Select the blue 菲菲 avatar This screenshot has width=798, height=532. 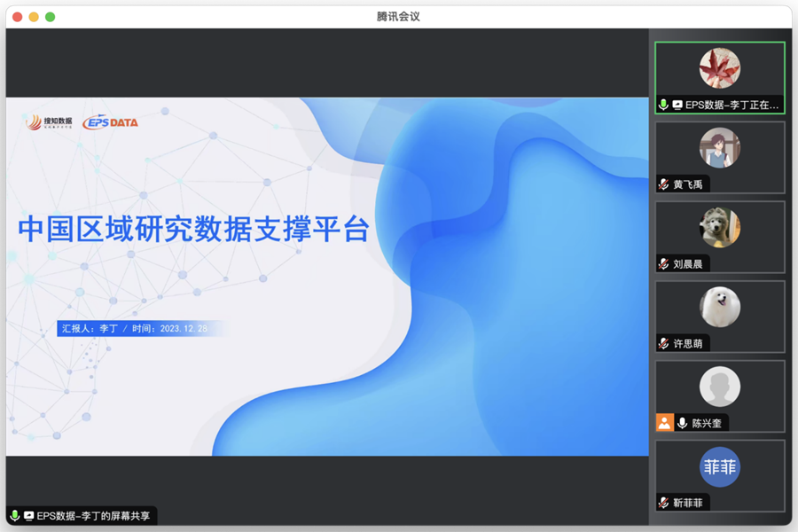719,466
